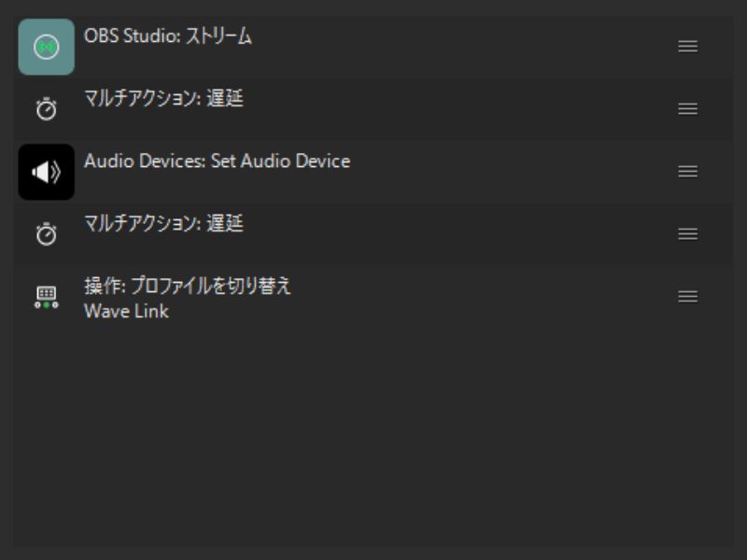Click the Wave Link profile subtitle
This screenshot has height=560, width=747.
[x=126, y=311]
